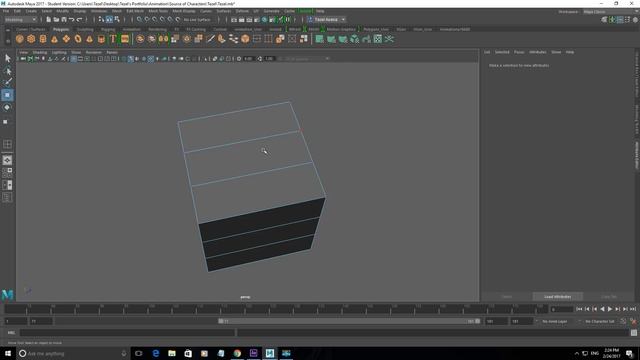640x360 pixels.
Task: Switch to the Rendering shelf tab
Action: point(157,29)
